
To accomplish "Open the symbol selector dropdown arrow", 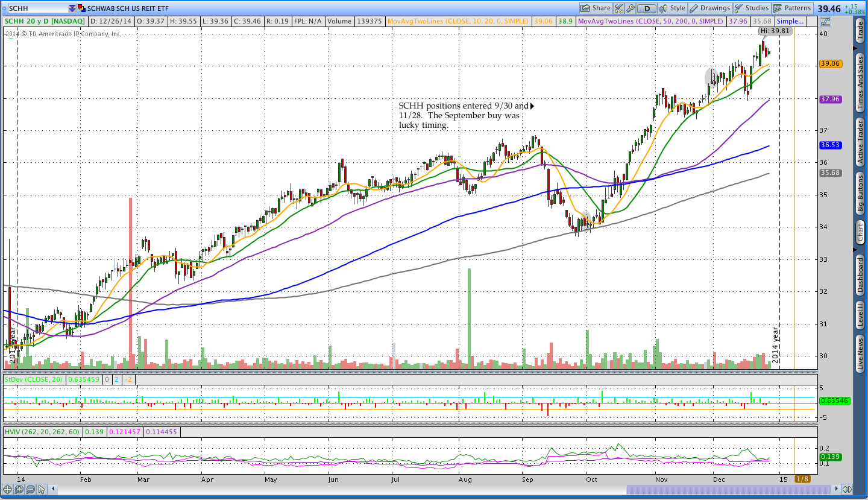I will coord(73,8).
